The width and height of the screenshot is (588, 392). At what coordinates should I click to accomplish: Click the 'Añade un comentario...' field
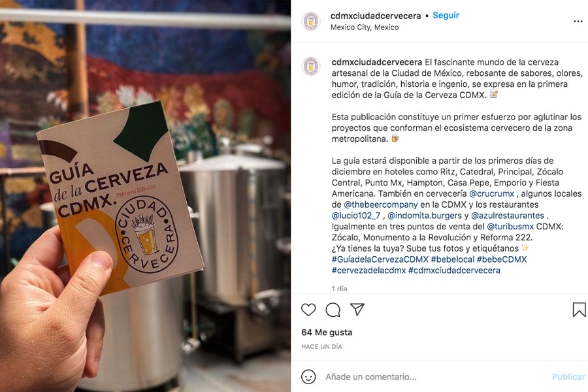click(435, 376)
